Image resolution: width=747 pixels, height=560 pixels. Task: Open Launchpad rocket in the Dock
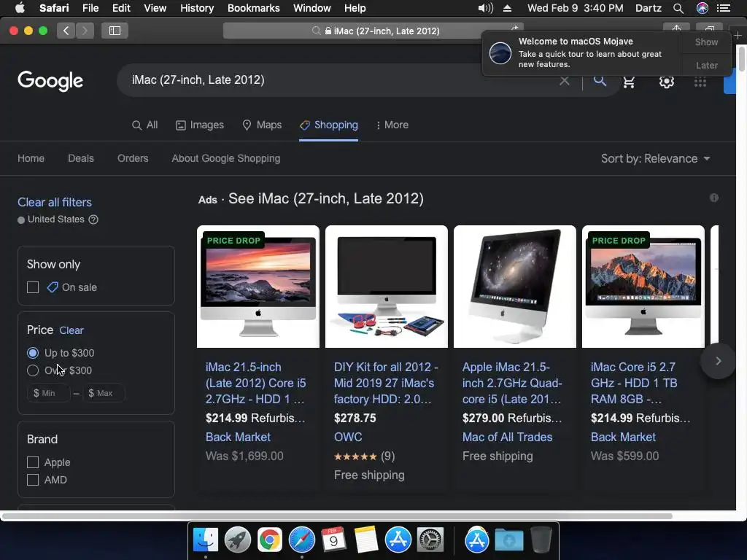[x=237, y=540]
